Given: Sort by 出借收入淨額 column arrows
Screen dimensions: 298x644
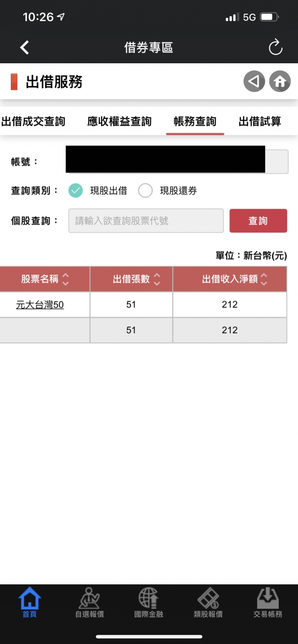Looking at the screenshot, I should coord(264,280).
